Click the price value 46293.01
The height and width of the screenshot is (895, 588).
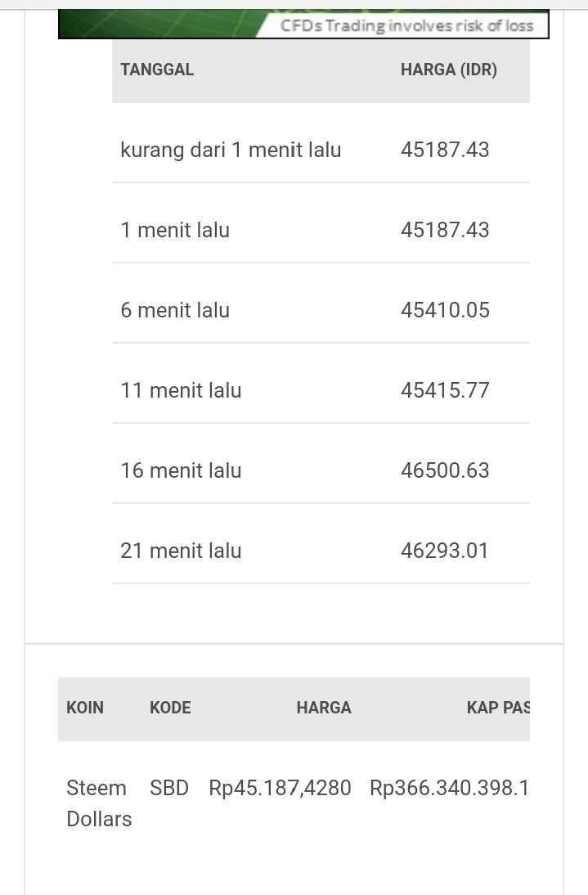pos(445,551)
